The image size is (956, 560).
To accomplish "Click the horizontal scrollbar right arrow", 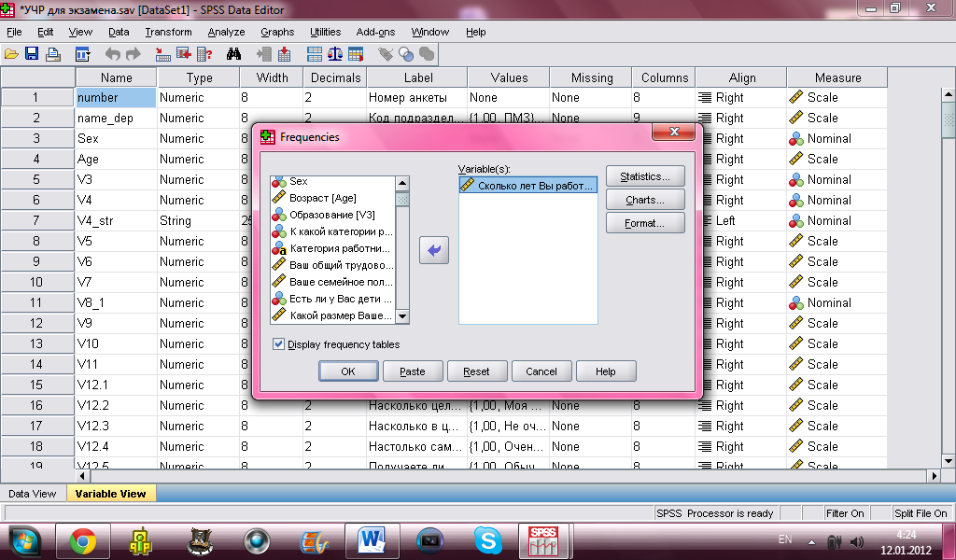I will click(x=934, y=475).
